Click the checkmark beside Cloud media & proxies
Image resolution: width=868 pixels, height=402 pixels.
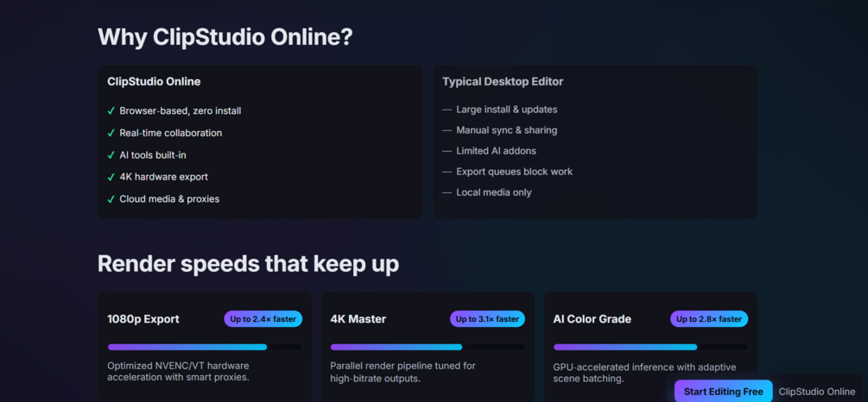coord(111,199)
